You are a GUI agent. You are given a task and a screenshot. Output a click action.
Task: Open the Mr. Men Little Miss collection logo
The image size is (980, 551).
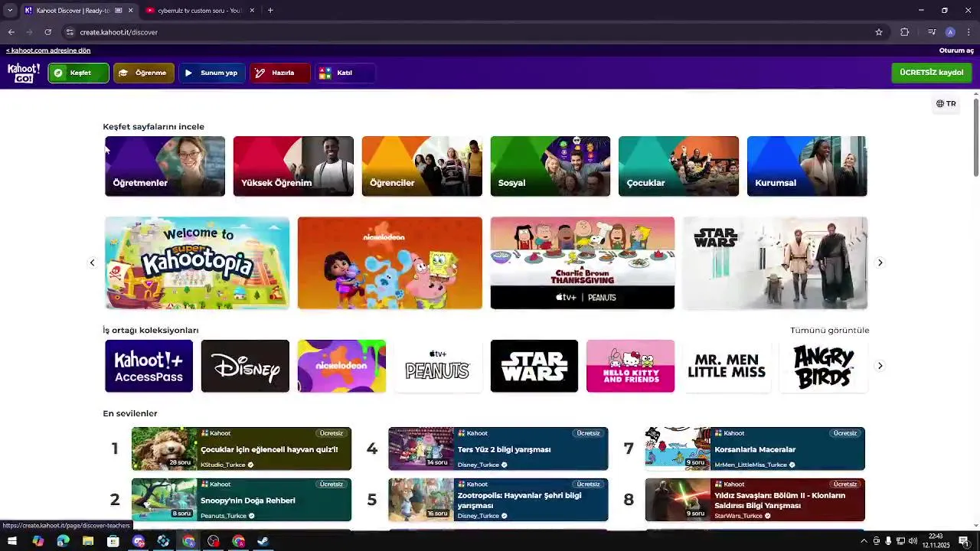coord(727,366)
